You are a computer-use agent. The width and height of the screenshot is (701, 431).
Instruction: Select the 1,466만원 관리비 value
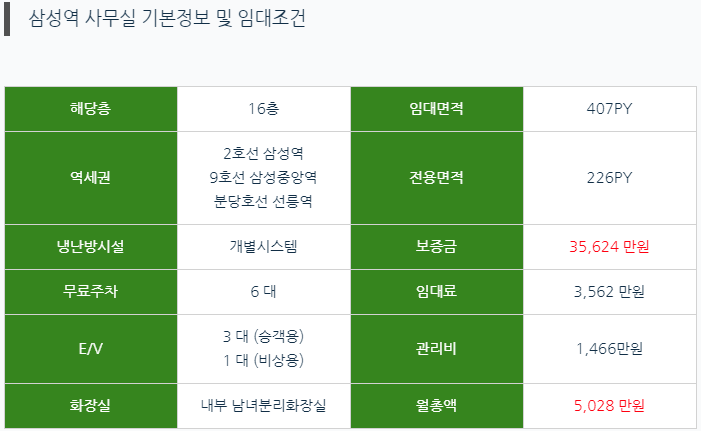pos(609,349)
